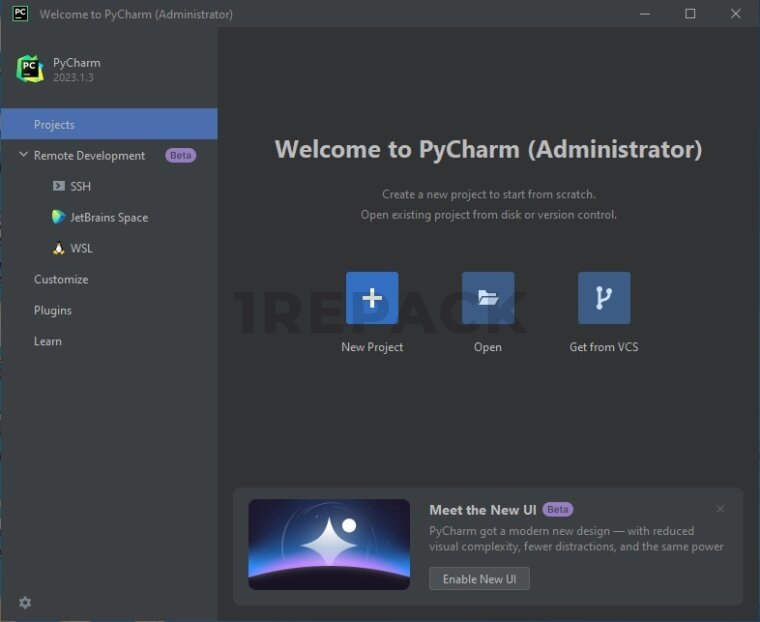Click the New Project plus icon

coord(372,298)
